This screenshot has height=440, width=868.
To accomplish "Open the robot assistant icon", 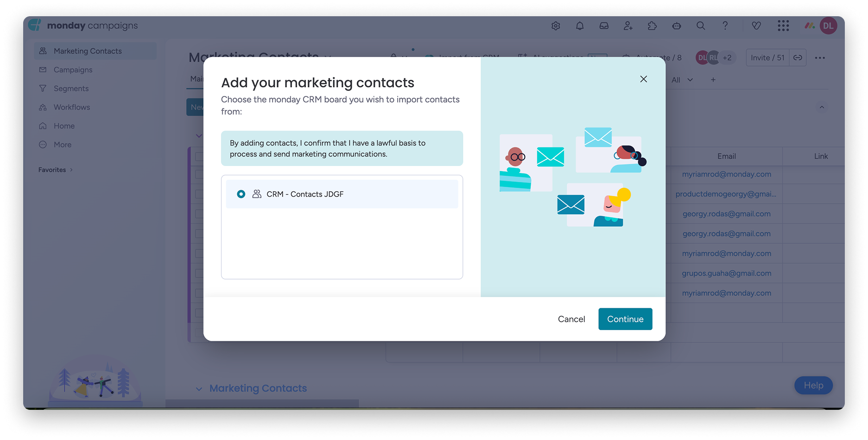I will (677, 26).
